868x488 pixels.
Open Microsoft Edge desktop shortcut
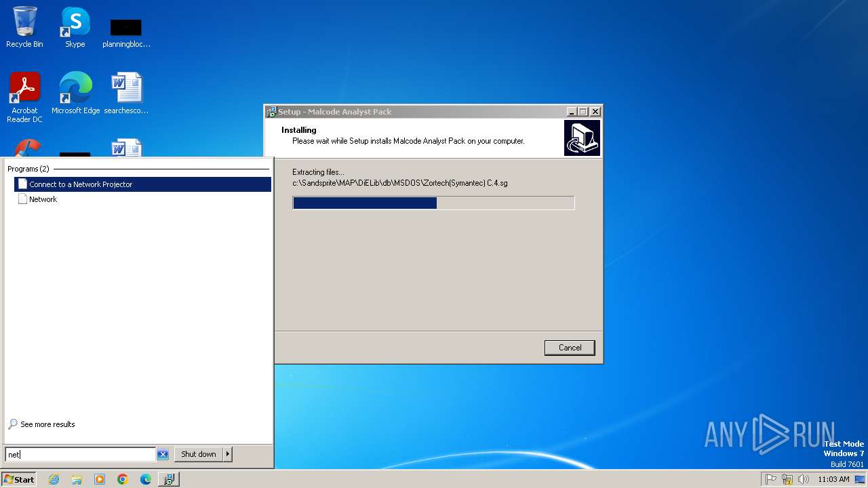75,93
